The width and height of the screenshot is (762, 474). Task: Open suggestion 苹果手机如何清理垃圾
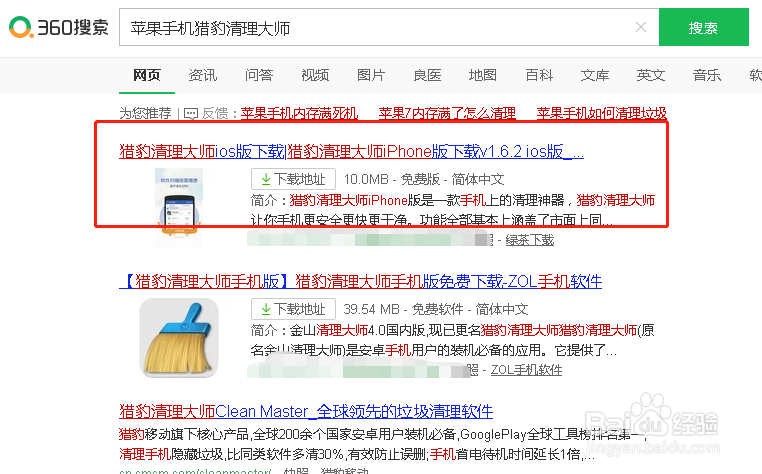tap(602, 113)
